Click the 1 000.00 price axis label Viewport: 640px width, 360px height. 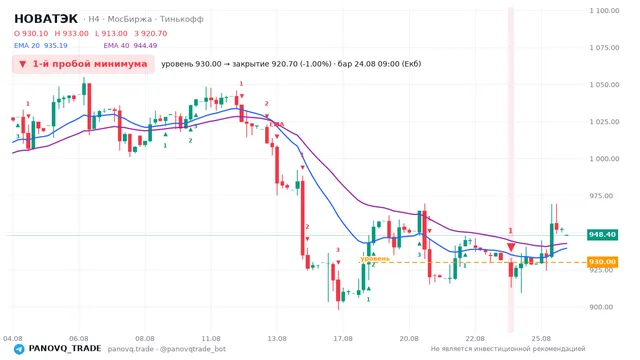click(604, 159)
